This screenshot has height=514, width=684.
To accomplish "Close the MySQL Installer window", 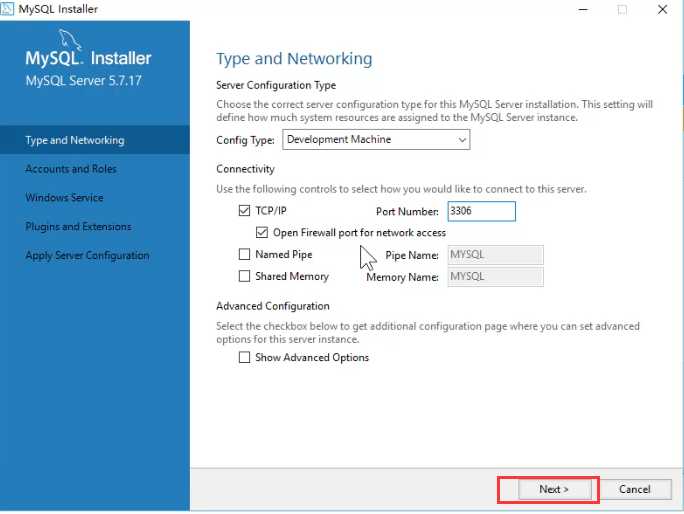I will click(662, 9).
